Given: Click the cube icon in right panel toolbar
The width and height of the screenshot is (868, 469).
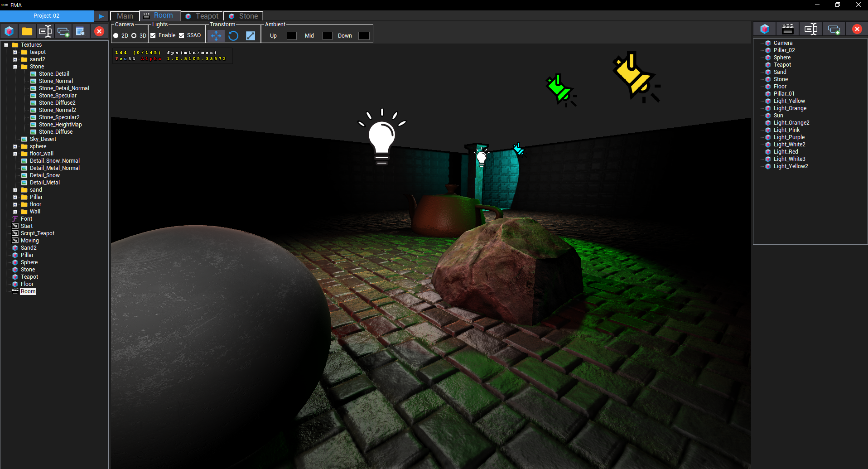Looking at the screenshot, I should click(x=765, y=29).
